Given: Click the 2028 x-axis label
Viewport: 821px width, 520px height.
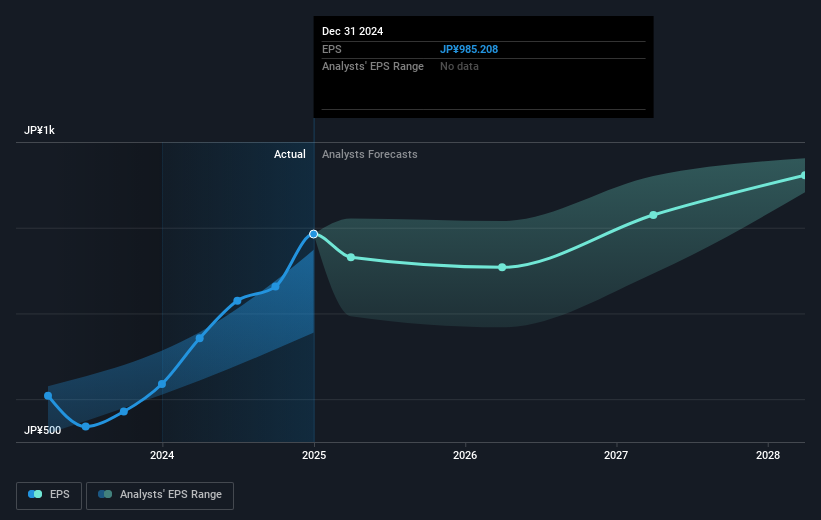Looking at the screenshot, I should point(768,455).
